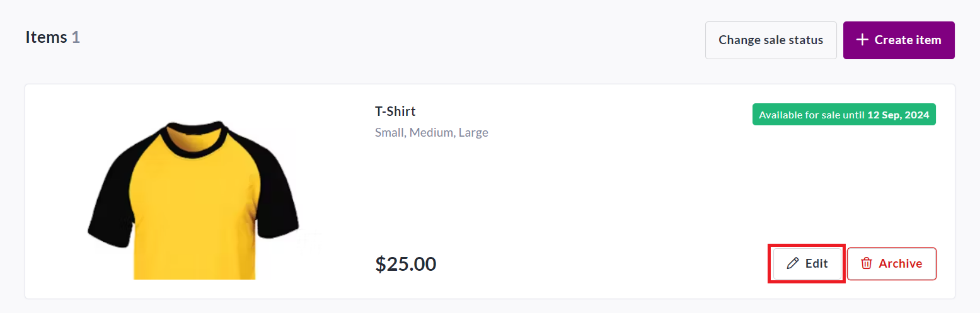Select the Edit text label
Image resolution: width=980 pixels, height=313 pixels.
(817, 264)
